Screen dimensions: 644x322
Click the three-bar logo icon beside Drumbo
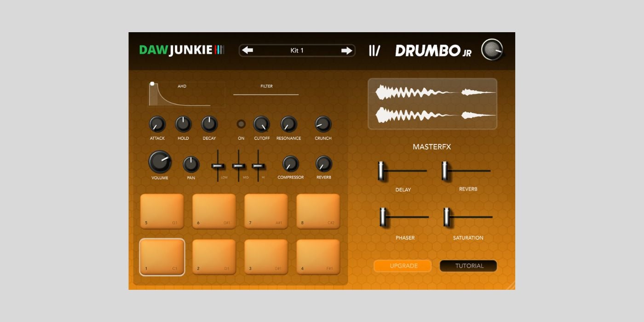click(x=374, y=51)
